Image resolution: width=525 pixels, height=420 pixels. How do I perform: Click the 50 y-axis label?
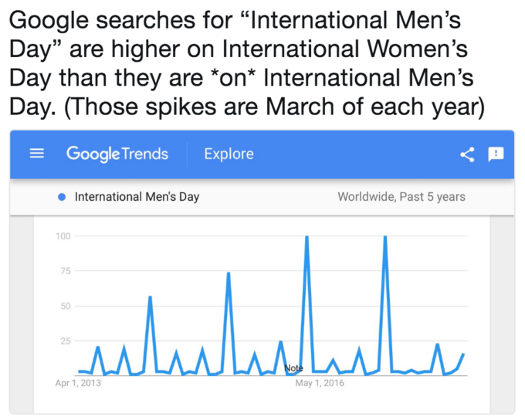(x=66, y=307)
